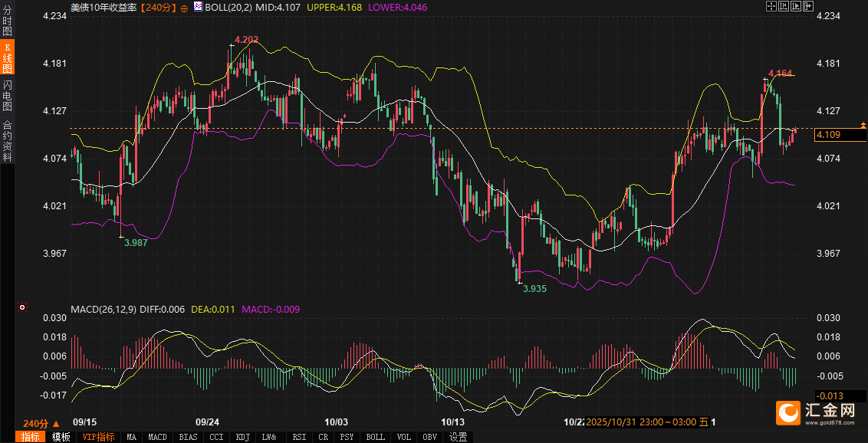
Task: Click the BOLL indicator chart icon
Action: (199, 7)
